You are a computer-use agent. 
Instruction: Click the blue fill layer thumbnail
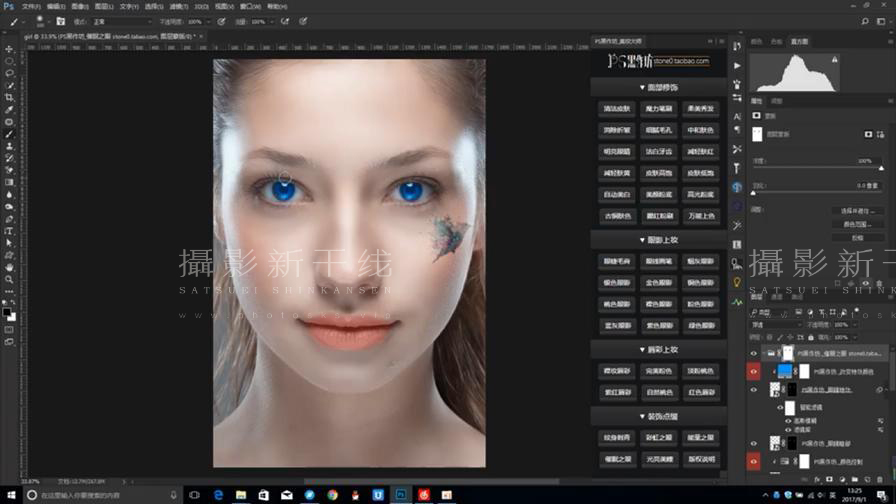(785, 371)
